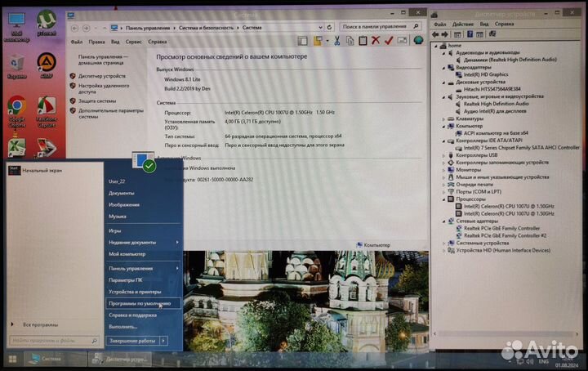
Task: Launch Google Chrome from the desktop
Action: click(x=16, y=111)
